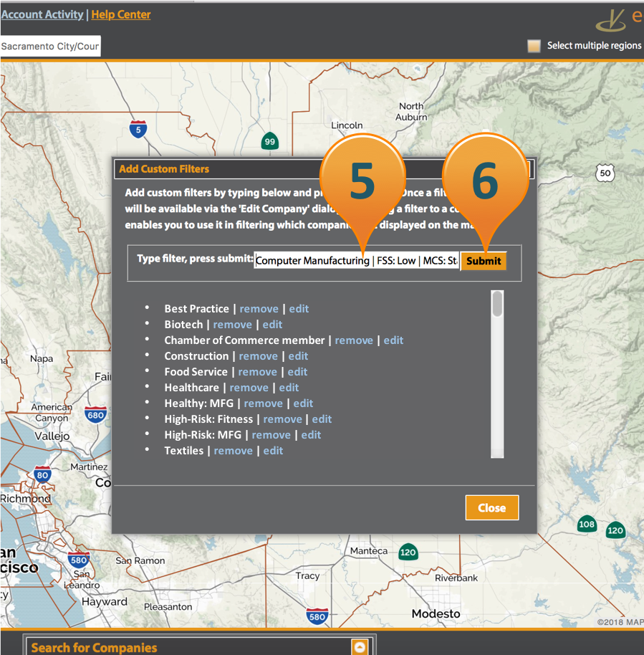This screenshot has width=644, height=655.
Task: Remove the Textiles filter
Action: click(233, 451)
